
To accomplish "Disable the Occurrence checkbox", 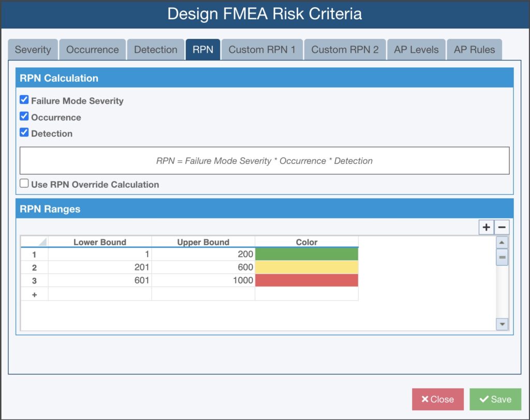I will (23, 116).
